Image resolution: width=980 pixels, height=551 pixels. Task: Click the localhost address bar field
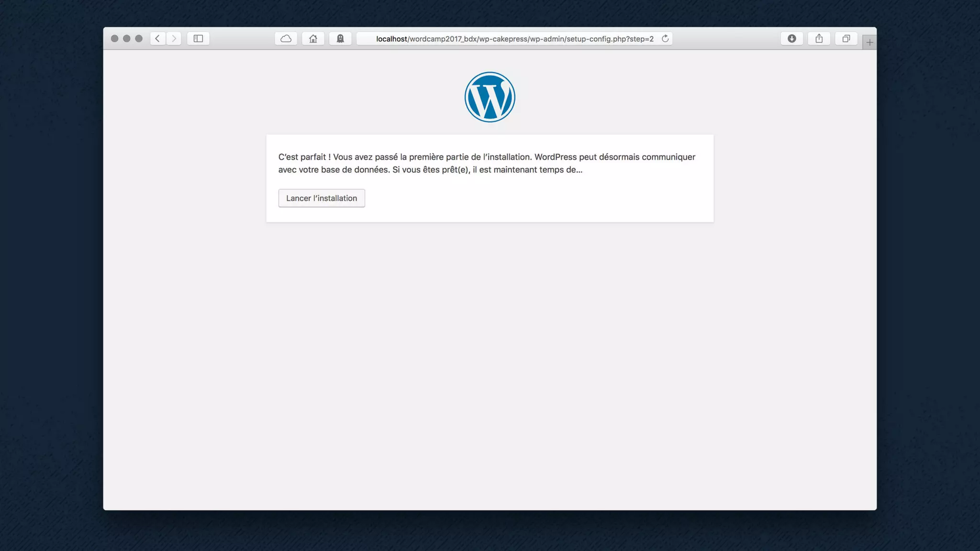(514, 39)
